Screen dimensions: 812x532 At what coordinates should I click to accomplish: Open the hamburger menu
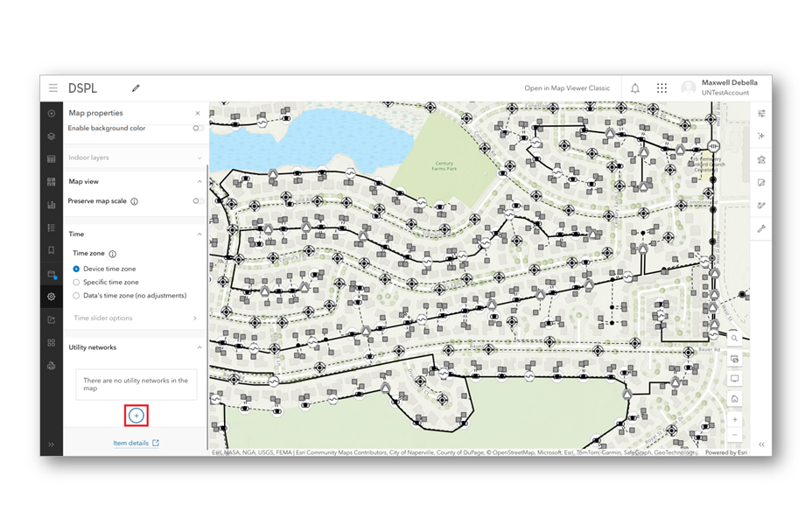[x=52, y=88]
